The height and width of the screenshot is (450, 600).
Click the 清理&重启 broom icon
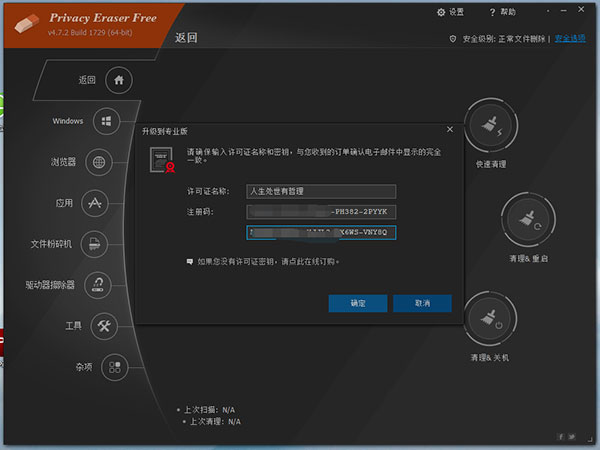click(528, 220)
